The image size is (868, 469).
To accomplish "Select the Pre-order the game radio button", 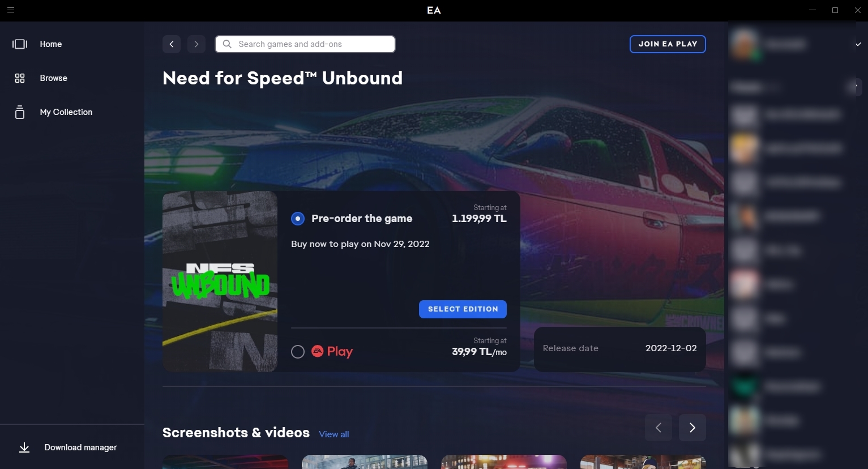I will coord(298,219).
